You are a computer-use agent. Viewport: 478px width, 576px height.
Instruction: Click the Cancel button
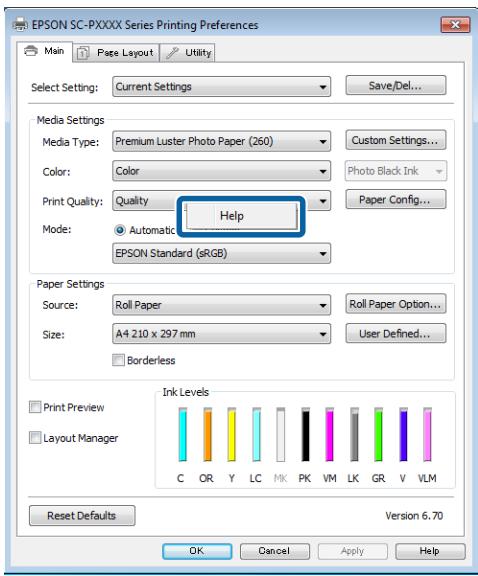coord(274,551)
